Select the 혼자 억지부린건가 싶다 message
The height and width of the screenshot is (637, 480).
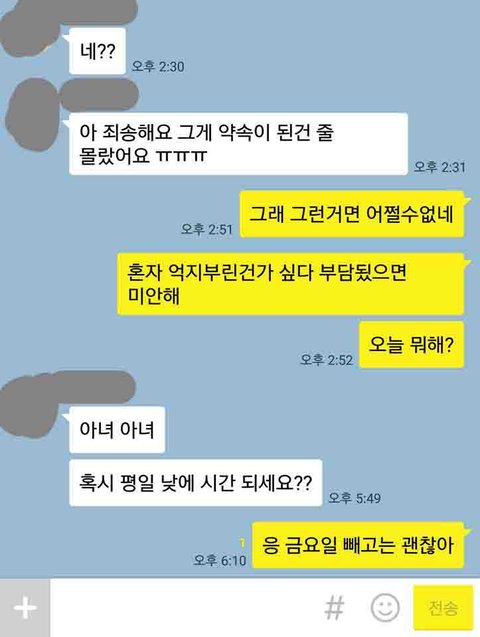click(290, 284)
